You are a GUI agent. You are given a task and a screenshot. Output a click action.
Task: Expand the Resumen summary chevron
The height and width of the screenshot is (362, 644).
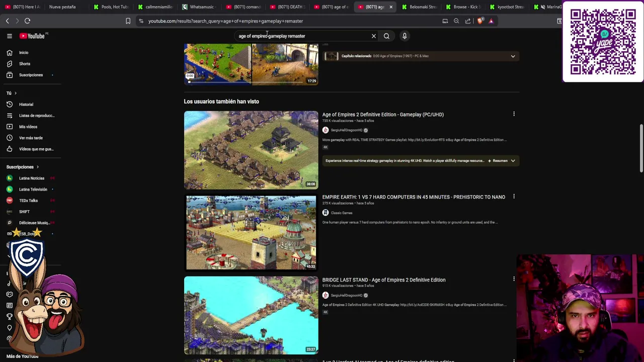[x=513, y=161]
